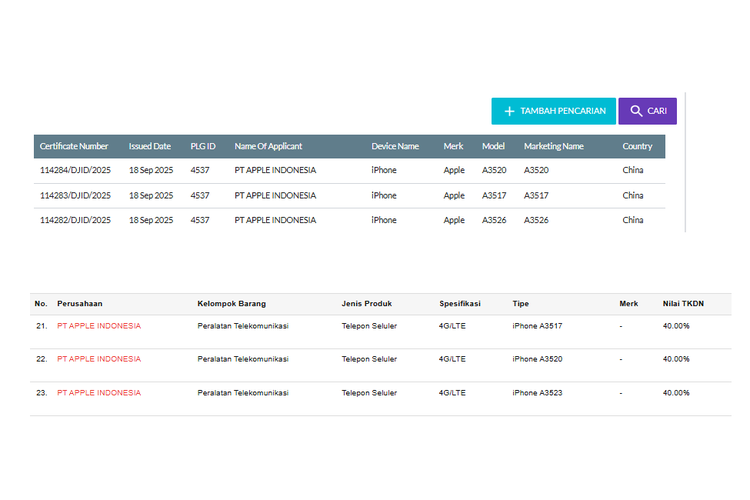Select certificate row 114284/DJID/2025
This screenshot has height=500, width=750.
click(x=349, y=170)
